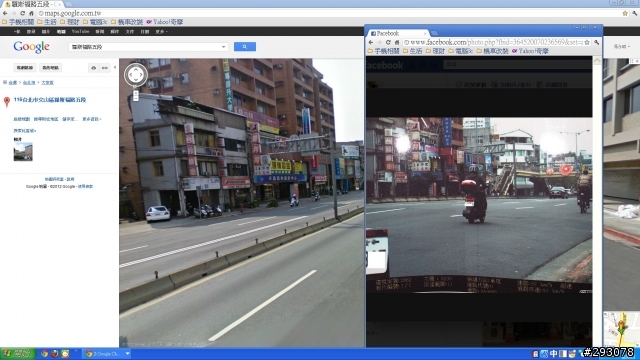Click the maps.google.com.tw address bar
The width and height of the screenshot is (640, 360).
(327, 13)
